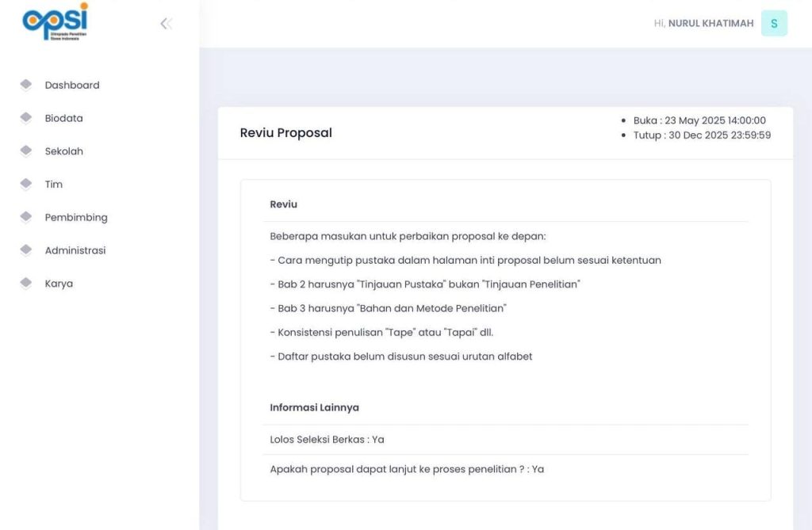Click the Informasi Lainnya section title
This screenshot has width=812, height=530.
pos(314,407)
